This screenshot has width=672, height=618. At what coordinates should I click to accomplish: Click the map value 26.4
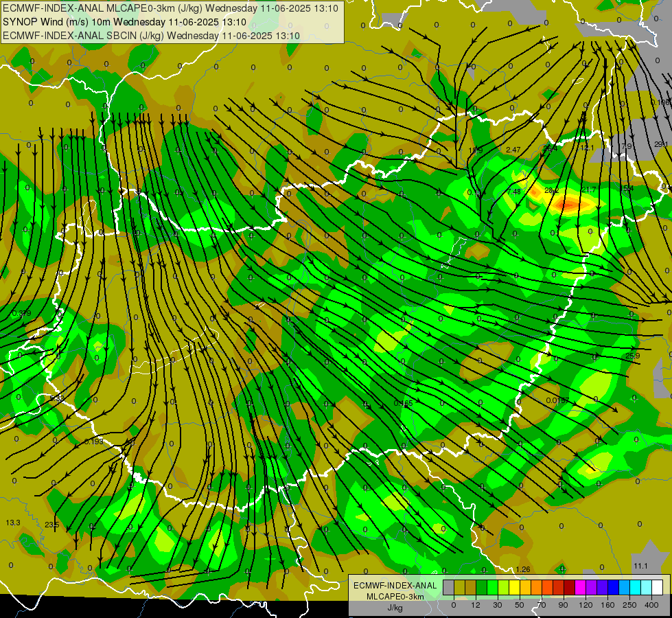click(550, 148)
